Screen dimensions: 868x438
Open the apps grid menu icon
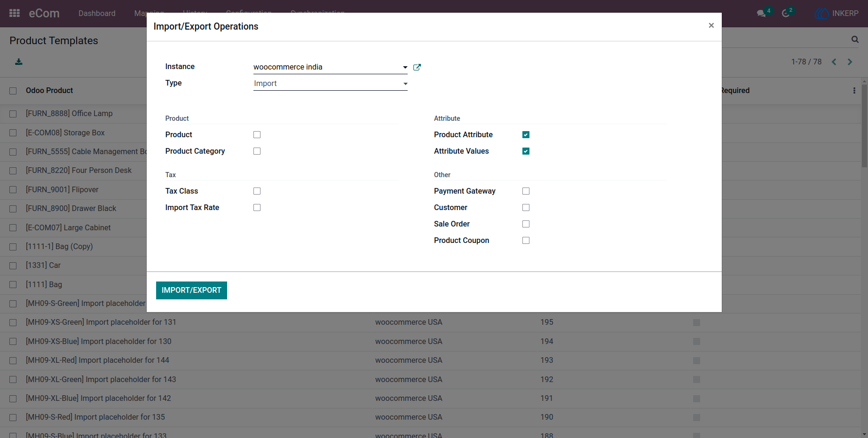(15, 13)
